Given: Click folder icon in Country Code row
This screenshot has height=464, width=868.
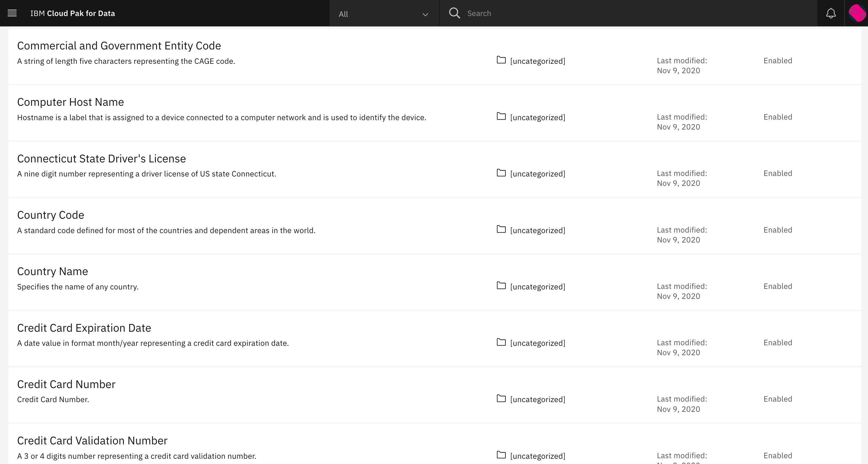Looking at the screenshot, I should pos(501,230).
